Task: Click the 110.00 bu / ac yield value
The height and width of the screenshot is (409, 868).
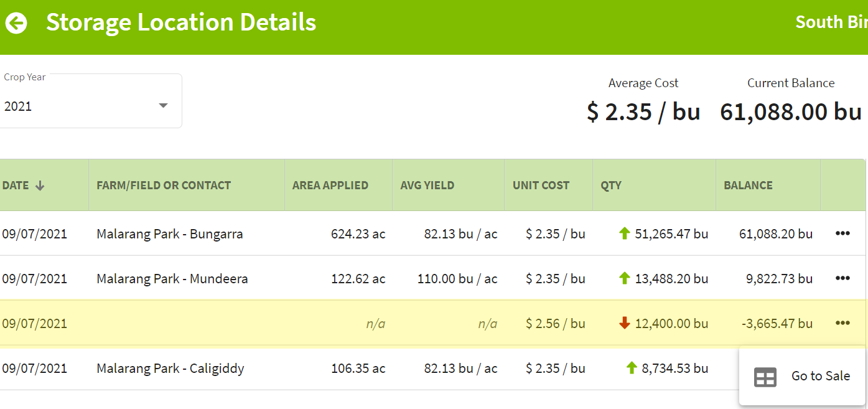Action: coord(457,279)
